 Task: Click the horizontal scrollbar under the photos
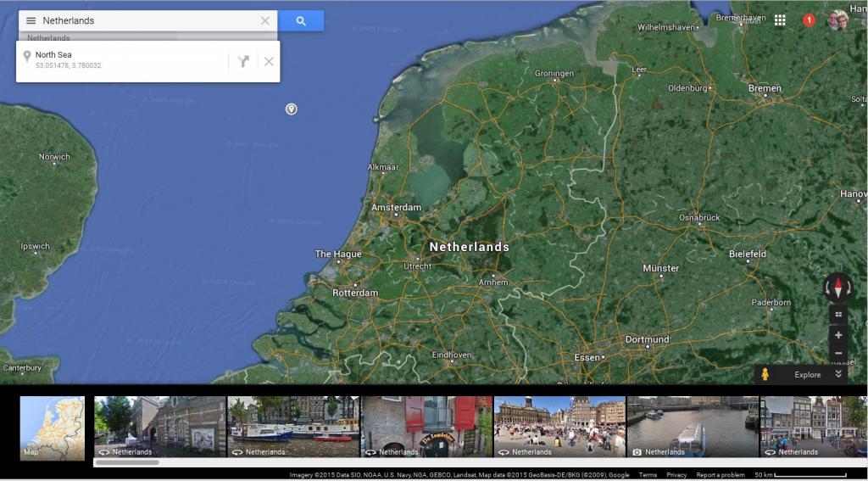pyautogui.click(x=127, y=462)
